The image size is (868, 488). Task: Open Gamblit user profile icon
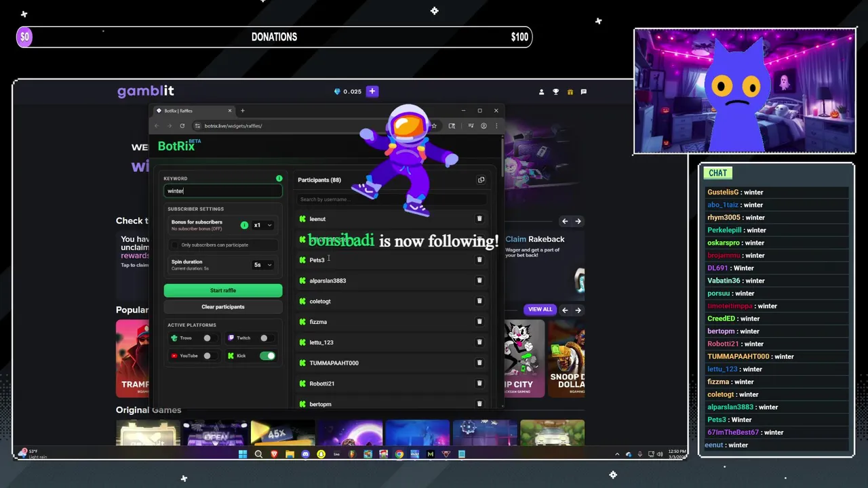click(541, 91)
